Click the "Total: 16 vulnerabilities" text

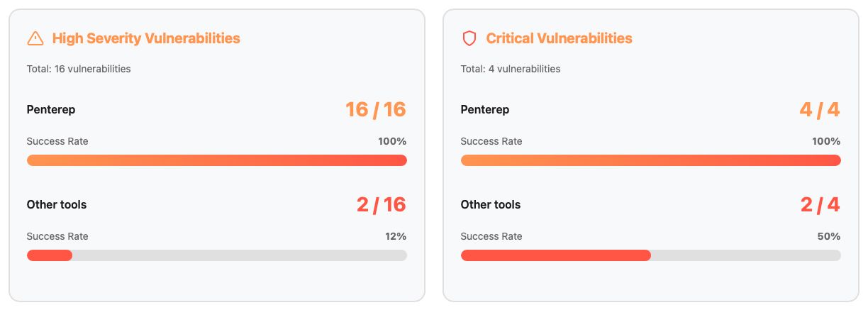79,69
